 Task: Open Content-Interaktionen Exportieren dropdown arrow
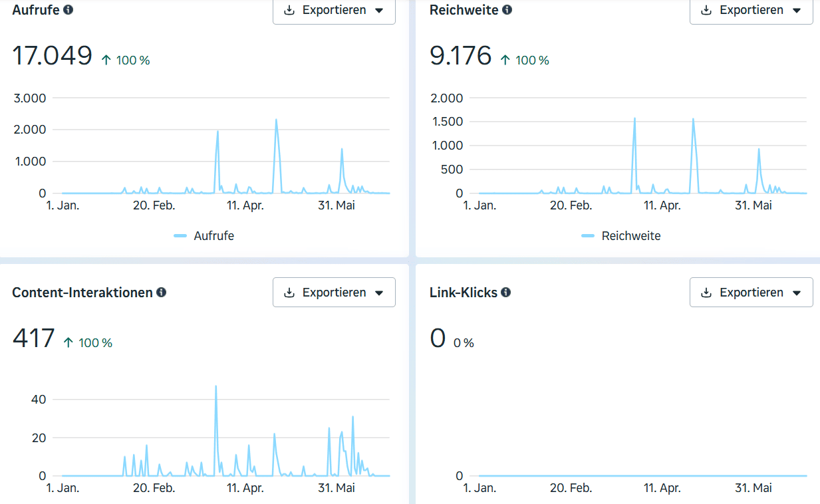coord(379,293)
